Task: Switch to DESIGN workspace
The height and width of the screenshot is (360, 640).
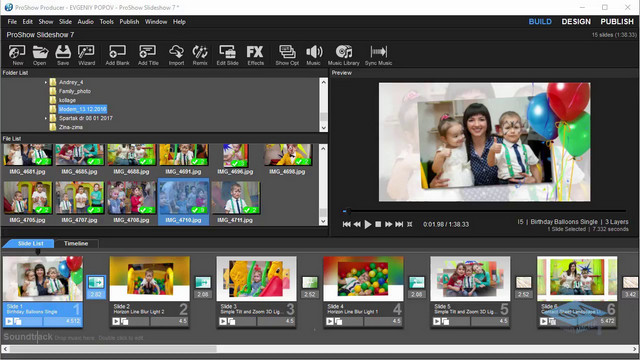Action: tap(576, 22)
